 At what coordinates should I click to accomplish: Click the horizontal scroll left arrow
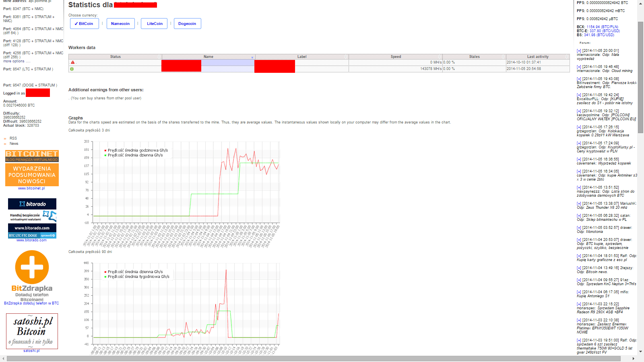pos(3,358)
